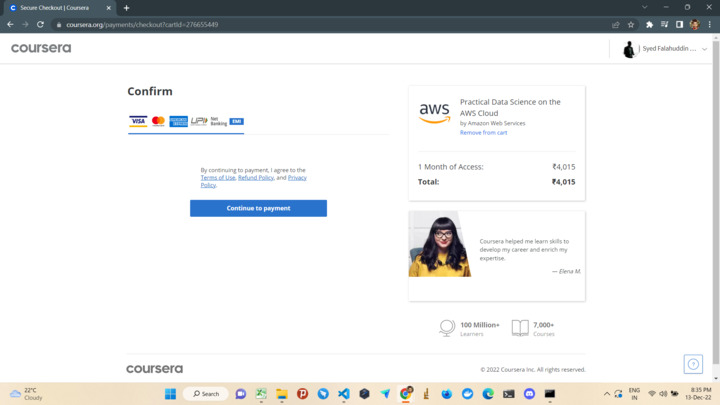Click the AWS logo in cart

(434, 112)
